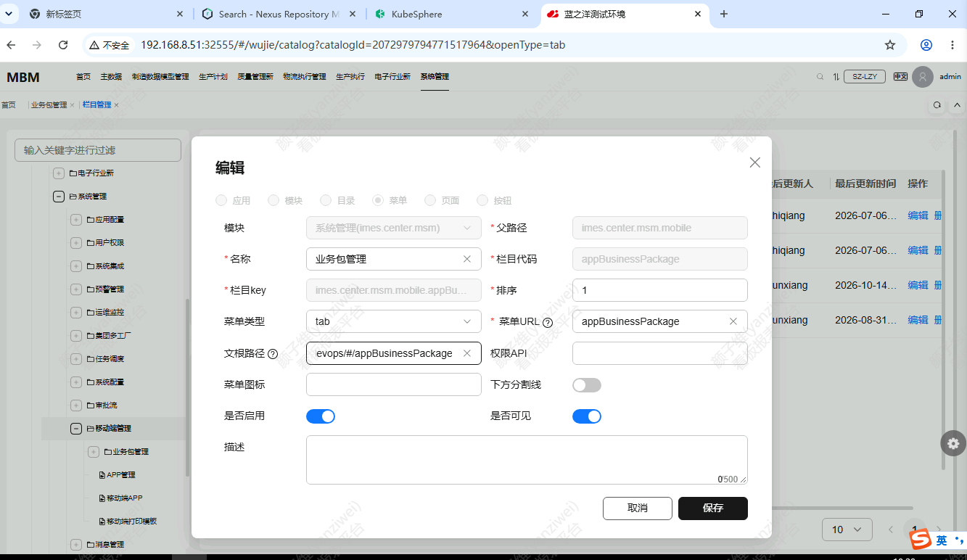Click the 保存 button

point(713,508)
